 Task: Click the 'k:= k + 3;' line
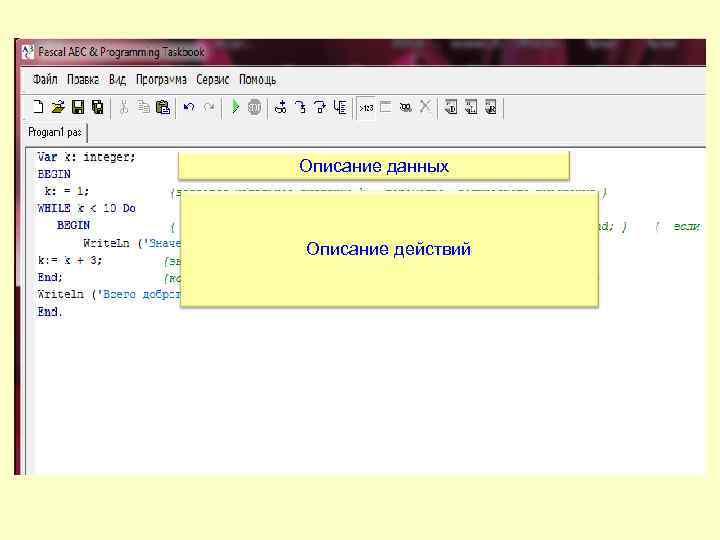70,260
